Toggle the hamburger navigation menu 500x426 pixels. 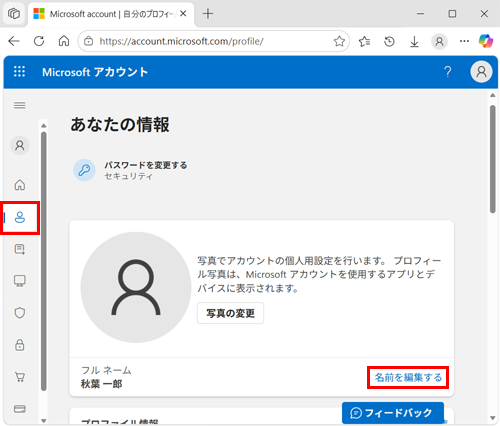20,105
